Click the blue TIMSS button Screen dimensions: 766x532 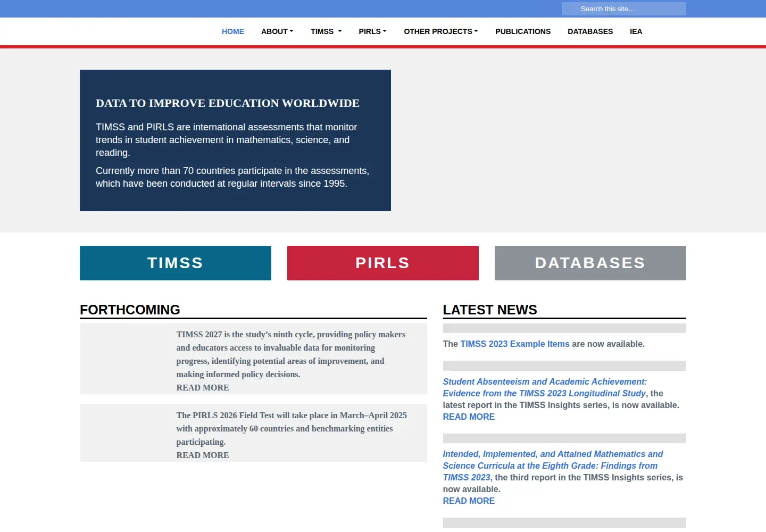(176, 263)
